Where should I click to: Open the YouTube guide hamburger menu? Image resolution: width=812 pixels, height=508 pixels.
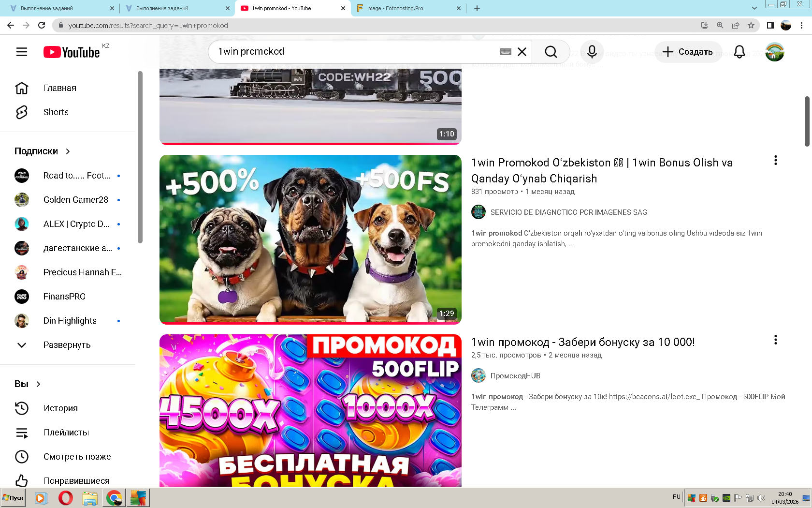[22, 52]
